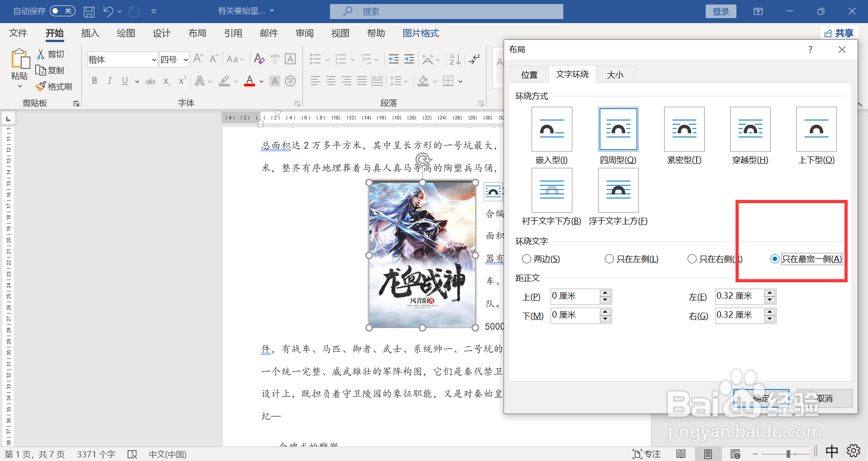Select tight wrap style 紧密型

click(x=684, y=129)
